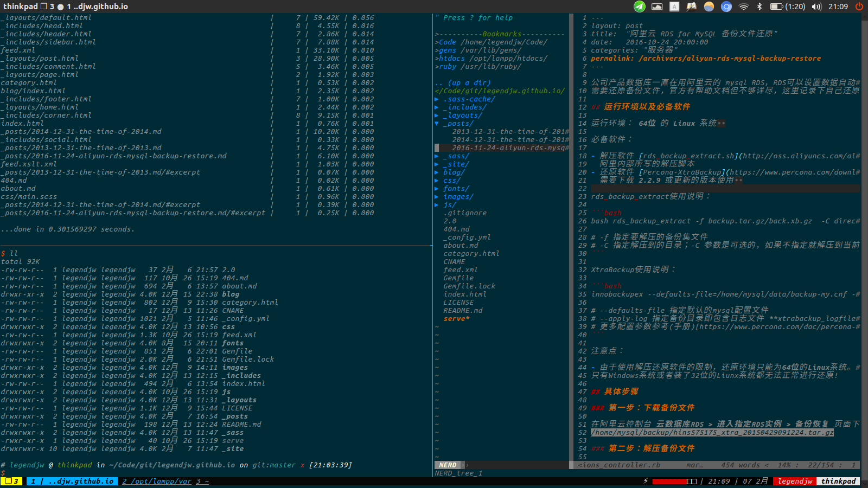Open the green paper-plane messenger tray icon

pos(640,7)
